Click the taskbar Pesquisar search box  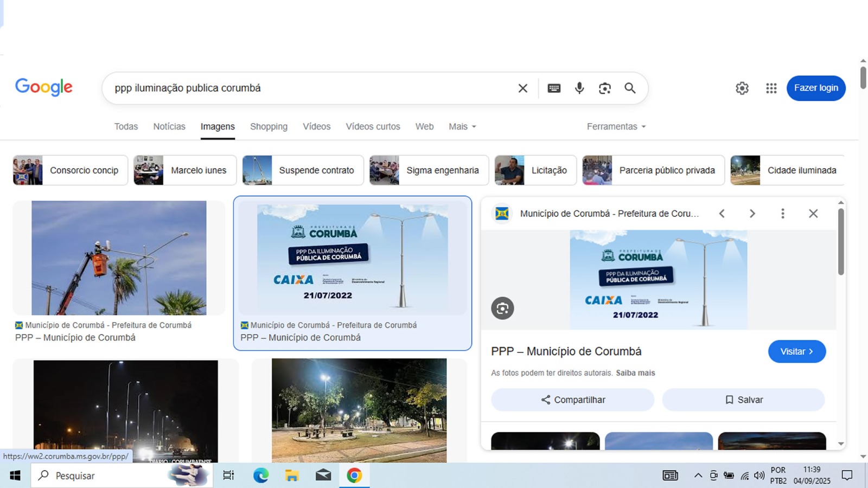click(122, 476)
